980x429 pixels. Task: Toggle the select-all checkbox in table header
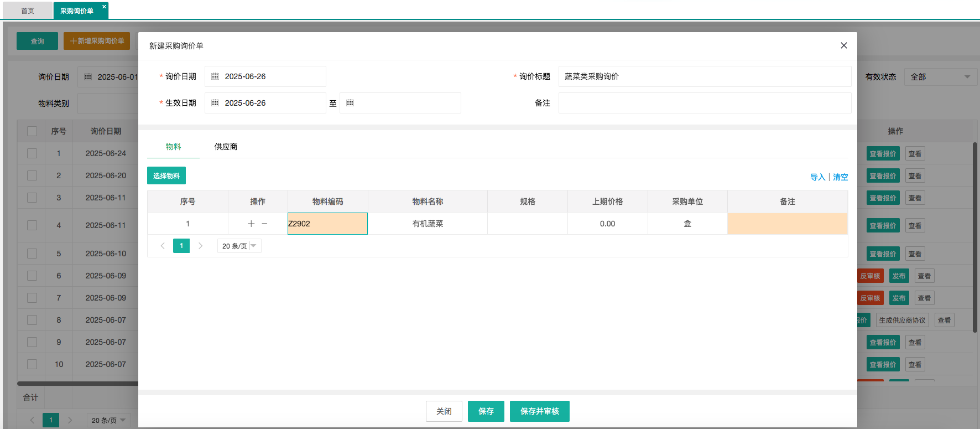click(x=32, y=131)
